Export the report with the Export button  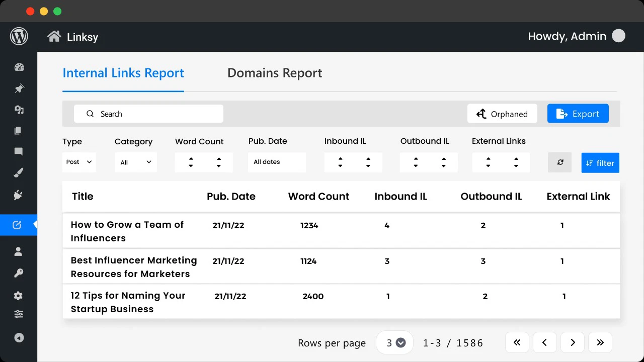pos(578,114)
